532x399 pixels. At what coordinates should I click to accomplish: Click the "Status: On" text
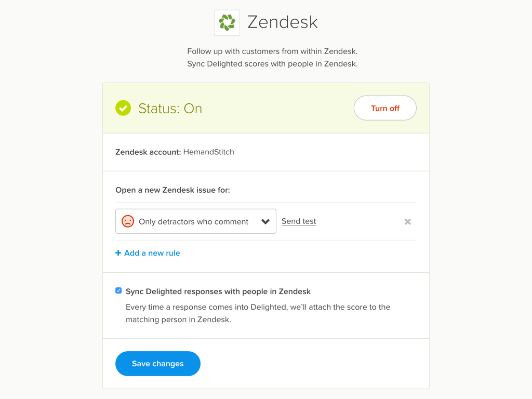pyautogui.click(x=170, y=109)
